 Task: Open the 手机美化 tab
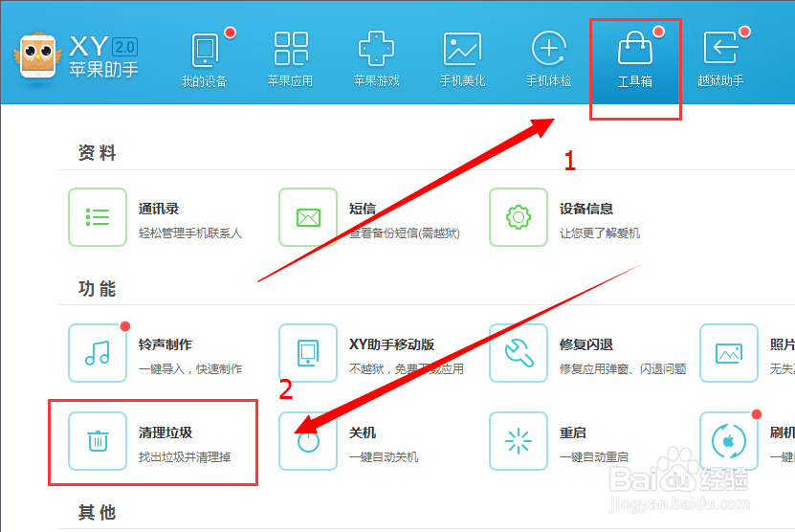tap(462, 59)
